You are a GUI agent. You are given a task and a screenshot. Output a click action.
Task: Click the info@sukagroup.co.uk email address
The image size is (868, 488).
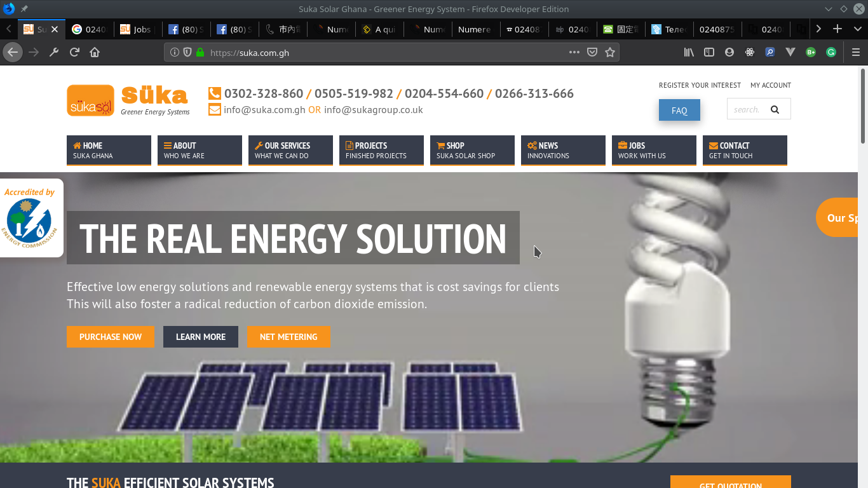pos(374,110)
